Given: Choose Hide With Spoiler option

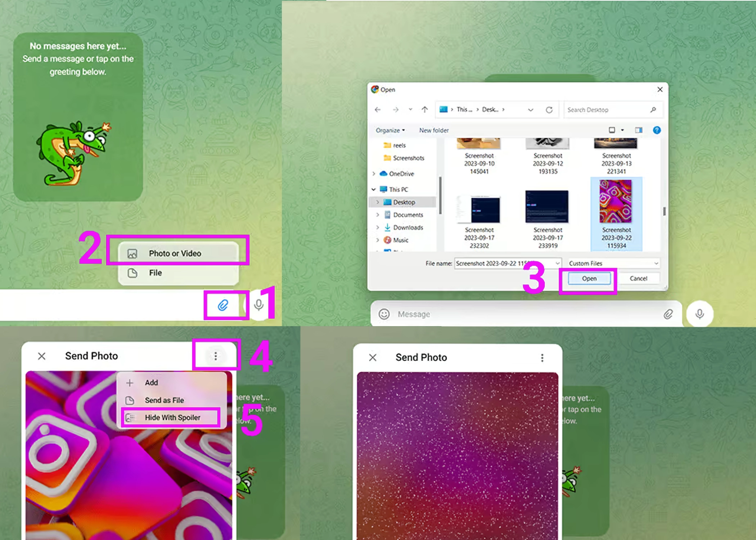Looking at the screenshot, I should (172, 418).
